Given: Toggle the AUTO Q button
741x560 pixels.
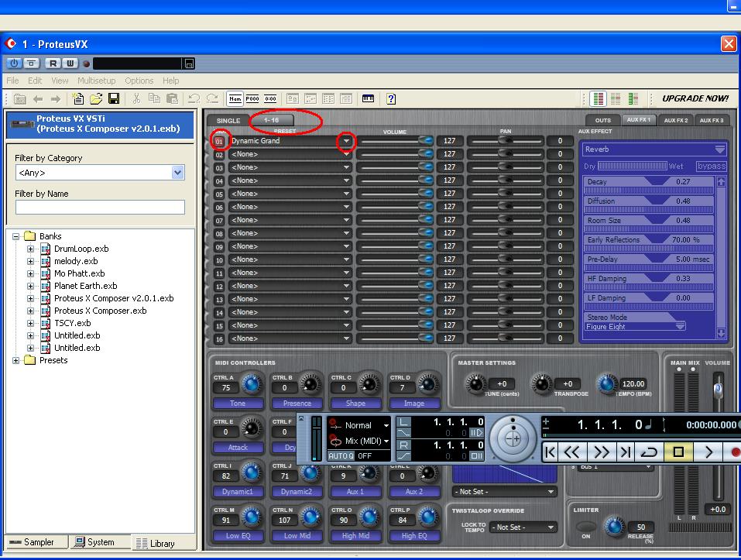Looking at the screenshot, I should click(341, 455).
